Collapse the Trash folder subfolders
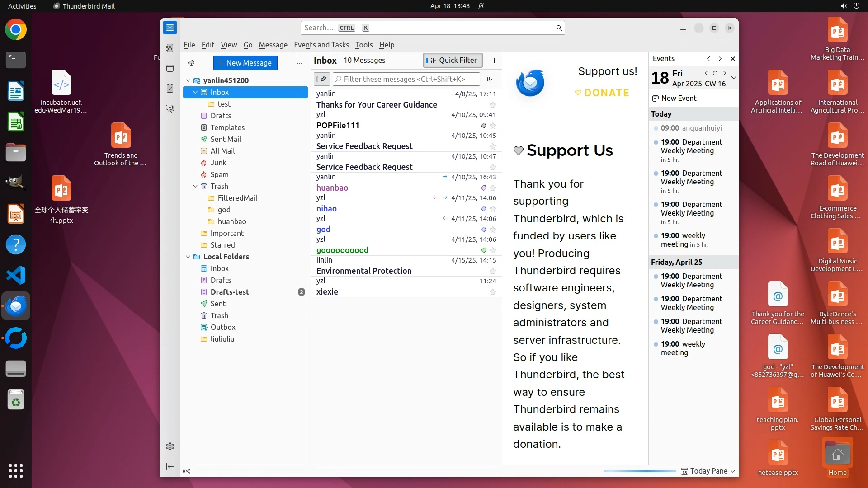This screenshot has height=488, width=868. click(x=195, y=186)
